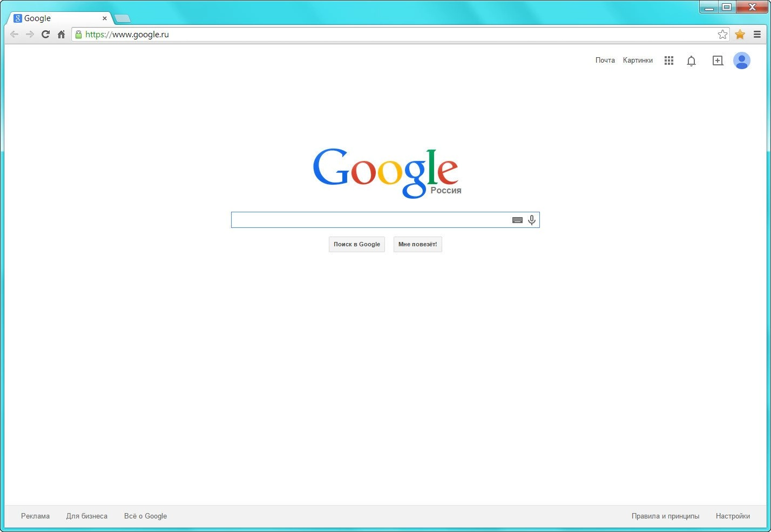771x532 pixels.
Task: Open the Для бизнеса footer link
Action: click(87, 516)
